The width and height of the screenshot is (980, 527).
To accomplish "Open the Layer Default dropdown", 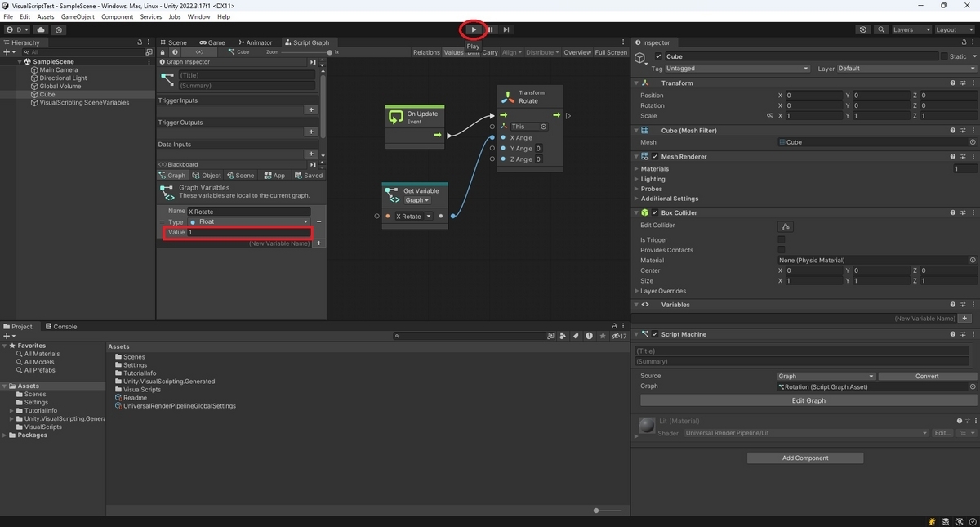I will (x=906, y=69).
